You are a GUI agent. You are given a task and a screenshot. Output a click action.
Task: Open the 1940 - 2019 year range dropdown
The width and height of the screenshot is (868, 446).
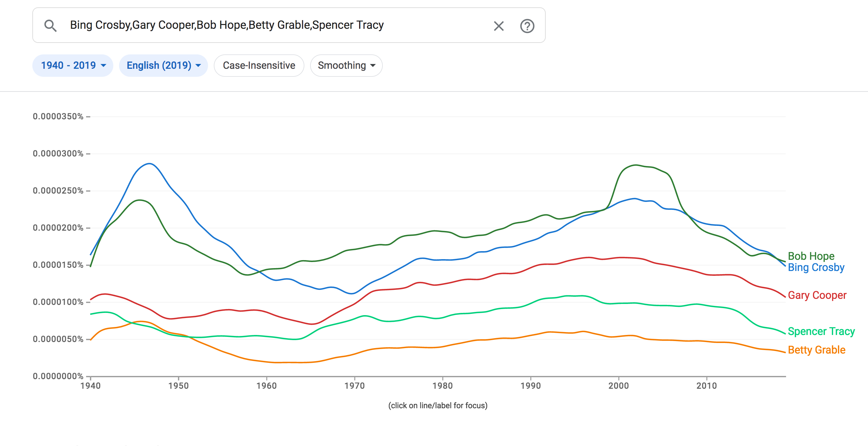72,65
